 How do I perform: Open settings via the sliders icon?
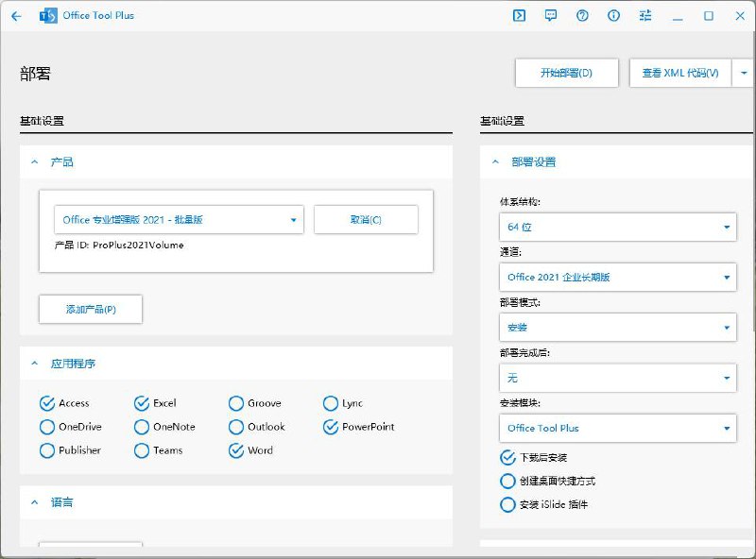coord(646,15)
